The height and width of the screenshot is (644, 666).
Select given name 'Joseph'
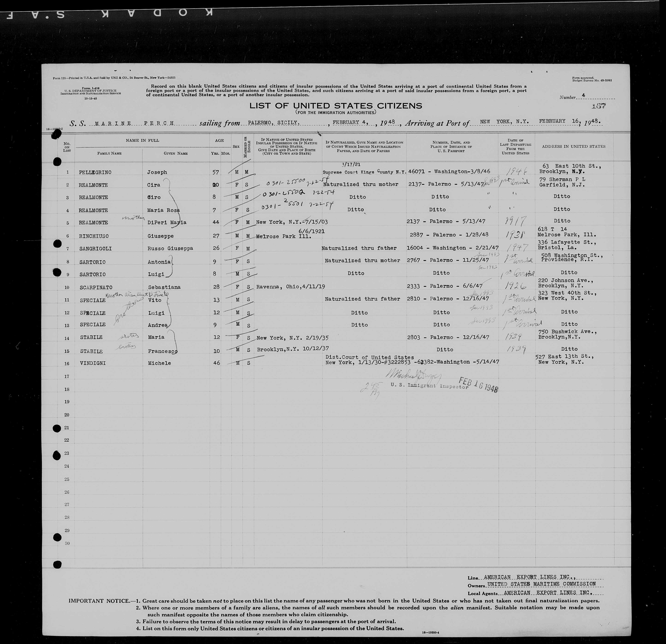(157, 172)
